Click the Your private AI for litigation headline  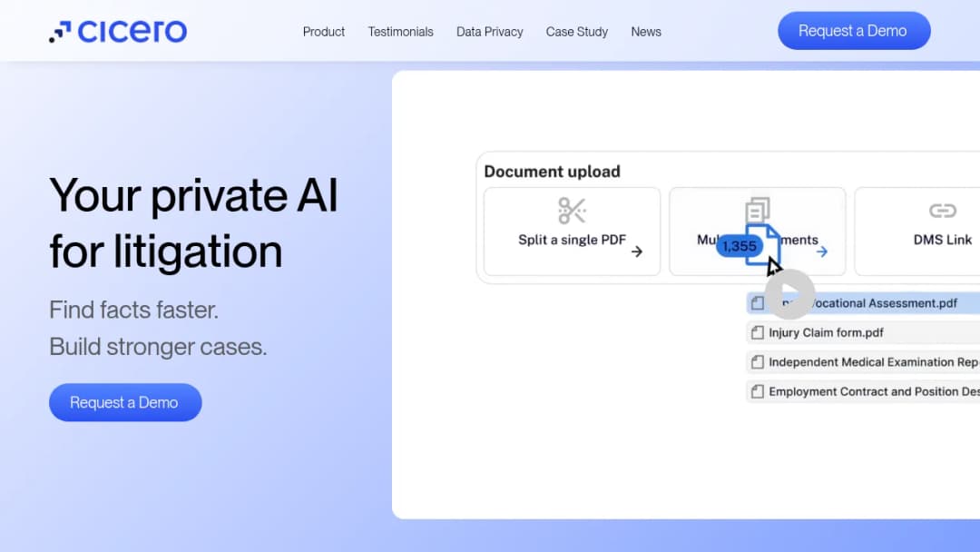point(194,223)
